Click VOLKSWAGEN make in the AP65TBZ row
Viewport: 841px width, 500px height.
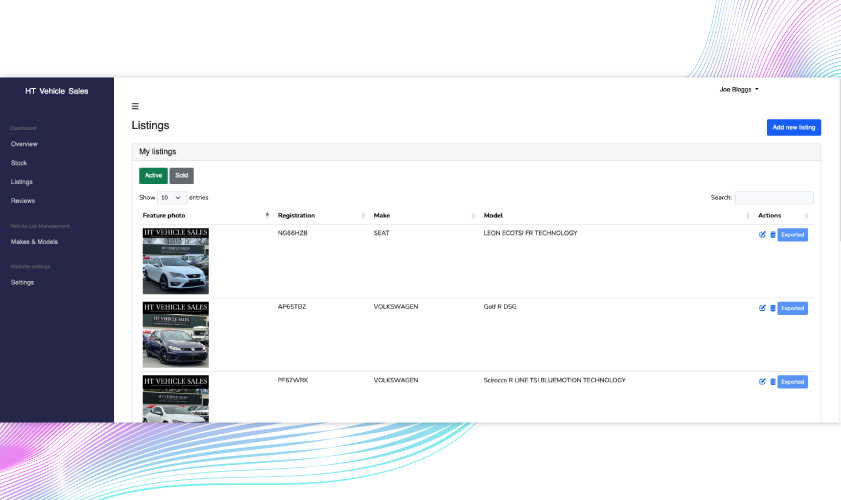click(x=396, y=307)
